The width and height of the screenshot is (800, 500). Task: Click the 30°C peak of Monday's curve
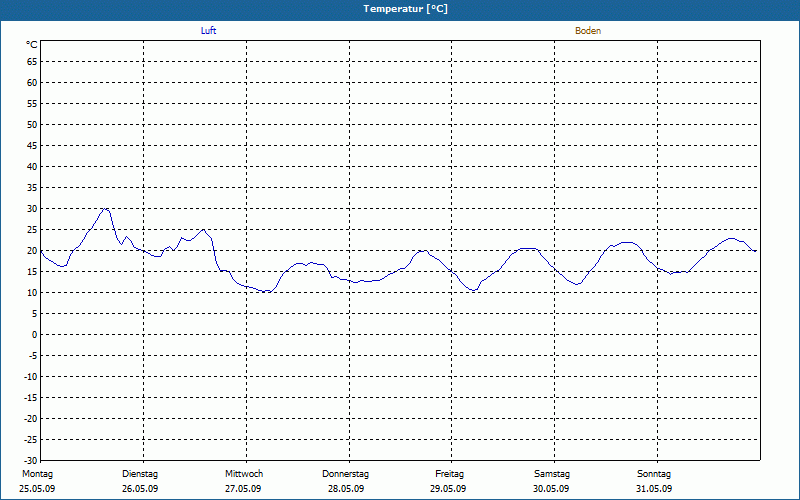[x=105, y=209]
